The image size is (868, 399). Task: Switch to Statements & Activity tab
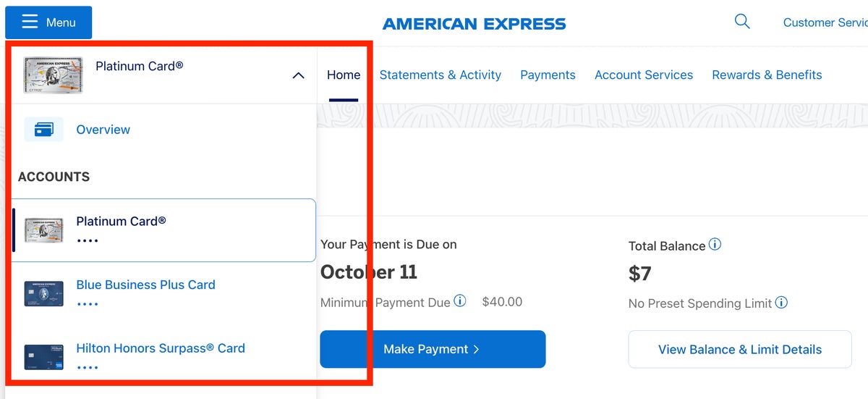coord(440,75)
